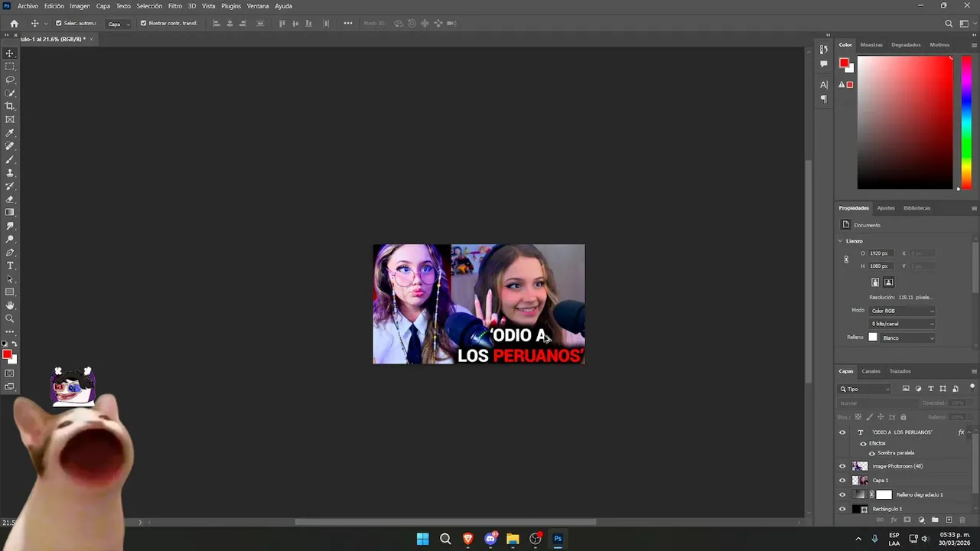Select the Eyedropper tool
Image resolution: width=980 pixels, height=551 pixels.
pyautogui.click(x=10, y=133)
